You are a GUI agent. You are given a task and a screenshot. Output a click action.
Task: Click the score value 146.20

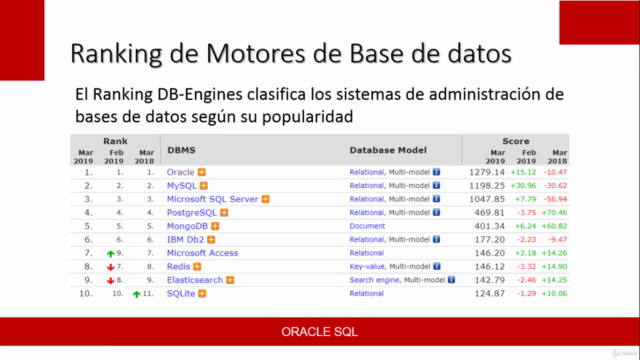pos(490,253)
